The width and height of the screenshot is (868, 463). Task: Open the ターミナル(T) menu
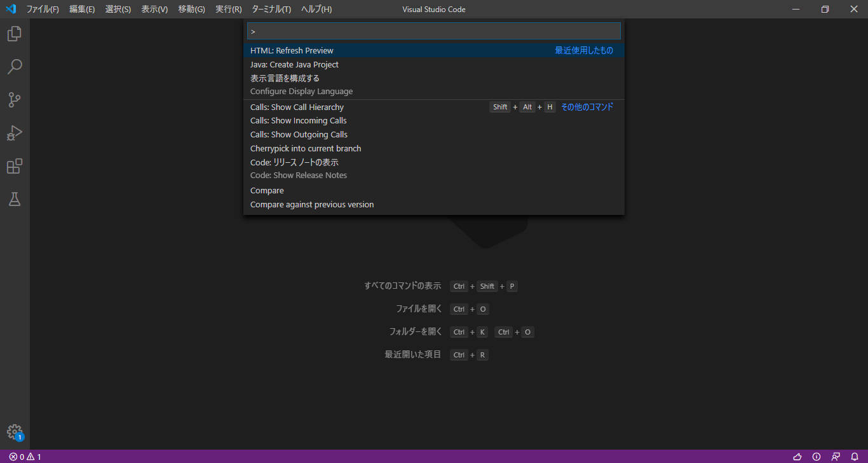(271, 10)
